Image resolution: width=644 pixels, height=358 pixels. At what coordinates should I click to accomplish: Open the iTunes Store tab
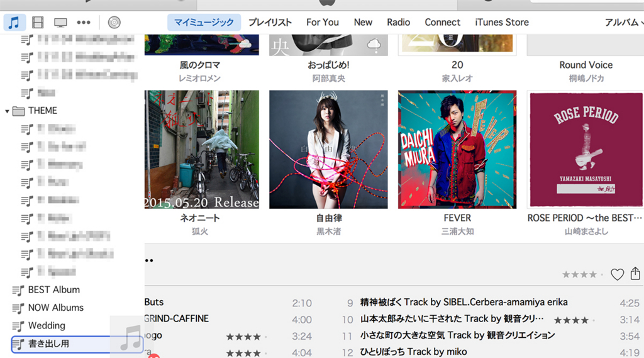(x=502, y=22)
